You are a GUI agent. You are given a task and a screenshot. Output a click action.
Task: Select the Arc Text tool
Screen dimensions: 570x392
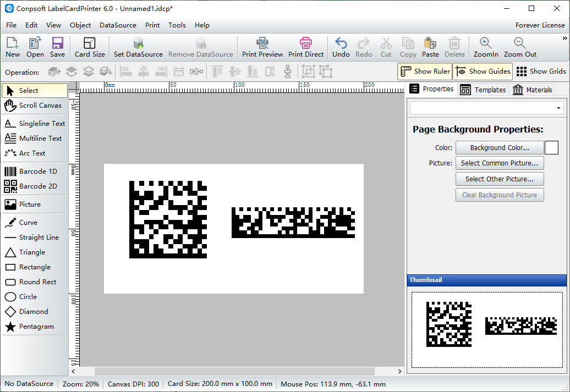pyautogui.click(x=35, y=153)
